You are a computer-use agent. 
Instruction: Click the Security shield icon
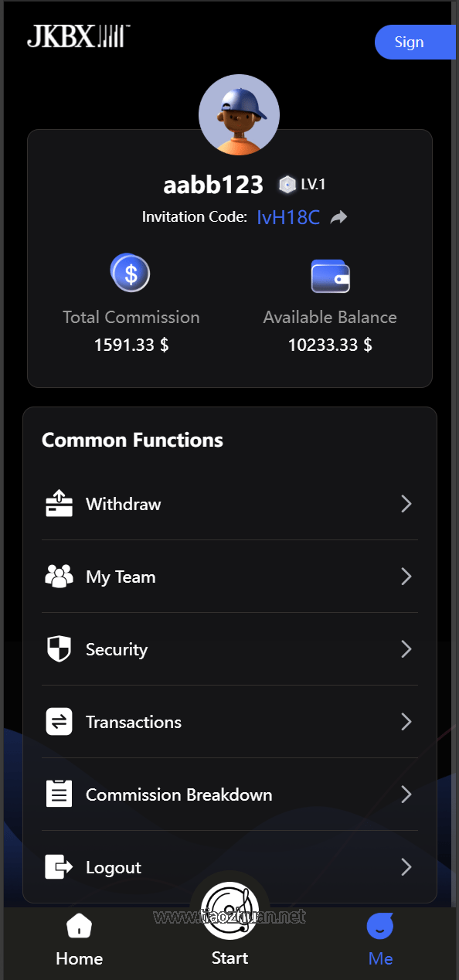click(x=59, y=649)
